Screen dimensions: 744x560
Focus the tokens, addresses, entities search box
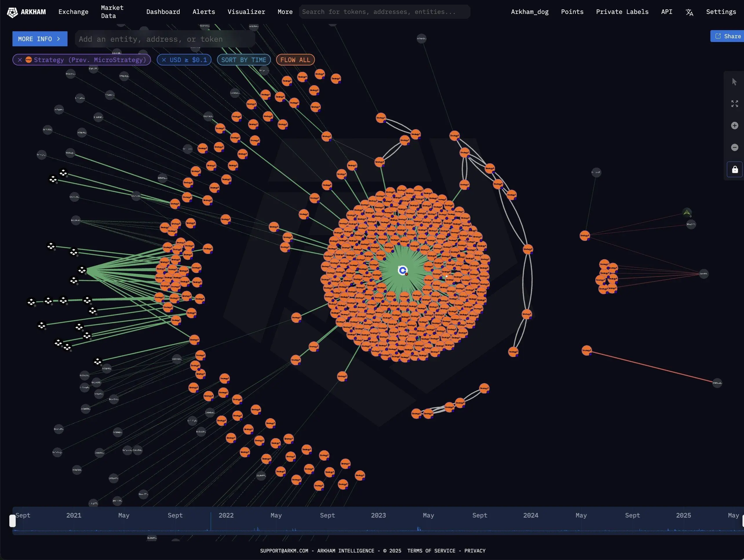(x=384, y=12)
